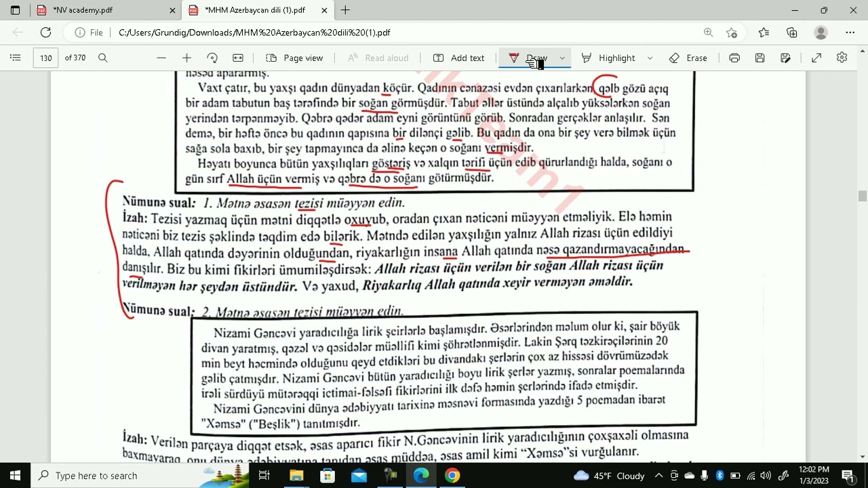Open Wi-Fi network settings icon
This screenshot has height=488, width=868.
[x=751, y=476]
